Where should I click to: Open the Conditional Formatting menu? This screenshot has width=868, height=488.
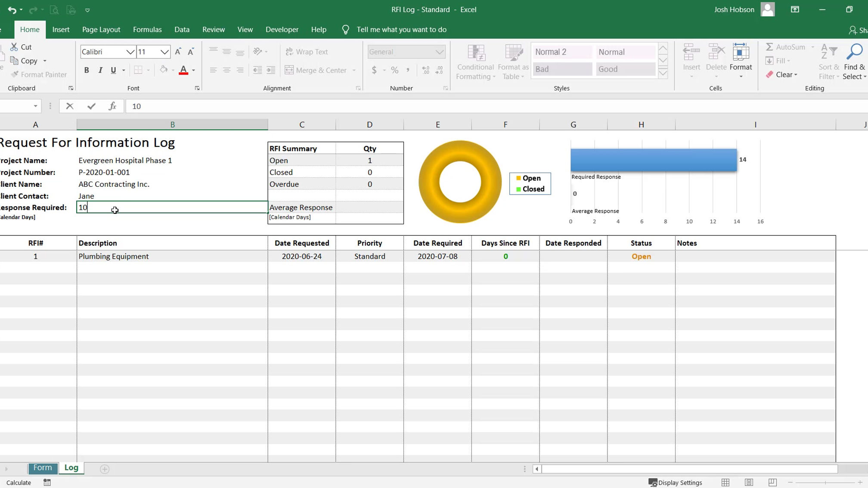tap(475, 62)
